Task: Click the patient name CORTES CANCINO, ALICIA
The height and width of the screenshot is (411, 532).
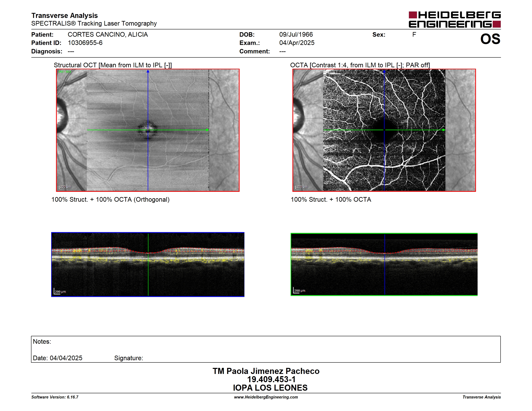Action: 108,35
